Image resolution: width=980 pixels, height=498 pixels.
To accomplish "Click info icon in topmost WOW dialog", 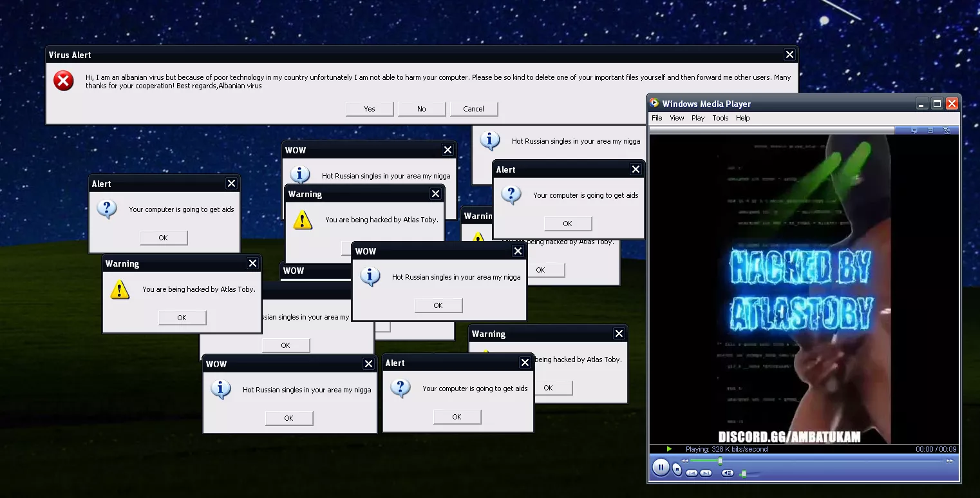I will (299, 174).
